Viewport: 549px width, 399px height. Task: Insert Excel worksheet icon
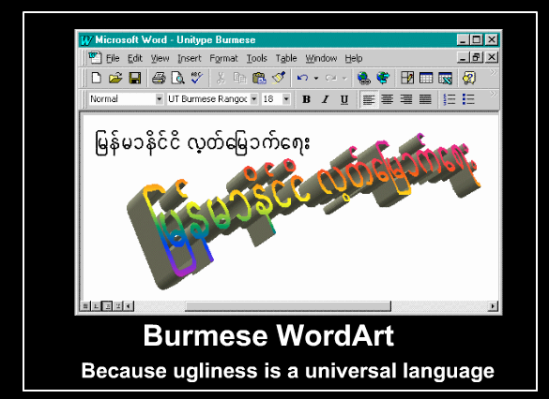[445, 78]
